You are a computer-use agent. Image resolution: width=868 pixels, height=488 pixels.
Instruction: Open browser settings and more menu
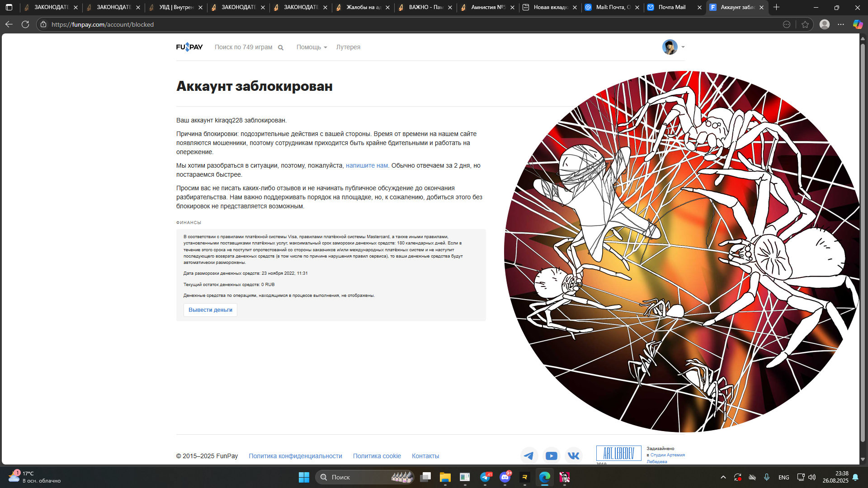[841, 24]
